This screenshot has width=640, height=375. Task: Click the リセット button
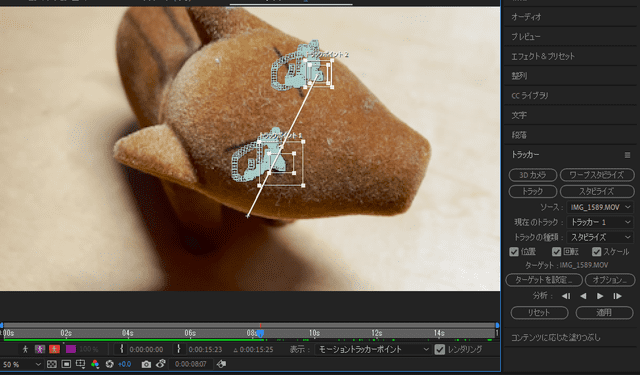click(539, 313)
